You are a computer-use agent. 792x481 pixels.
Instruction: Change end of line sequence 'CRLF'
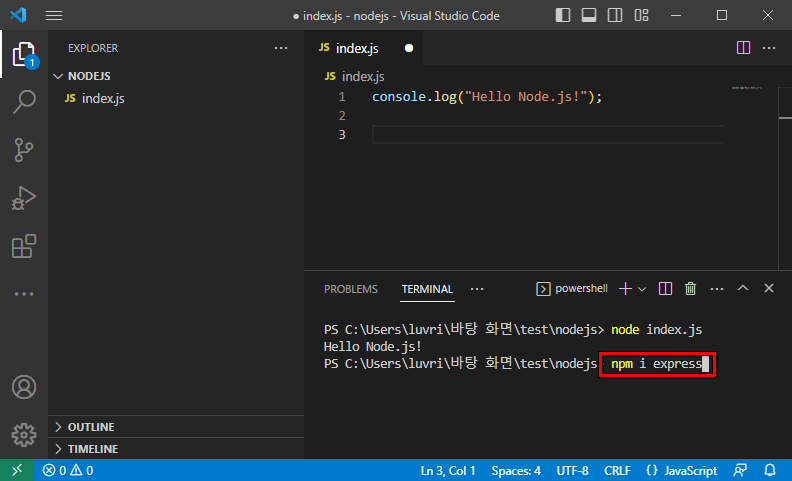point(617,471)
